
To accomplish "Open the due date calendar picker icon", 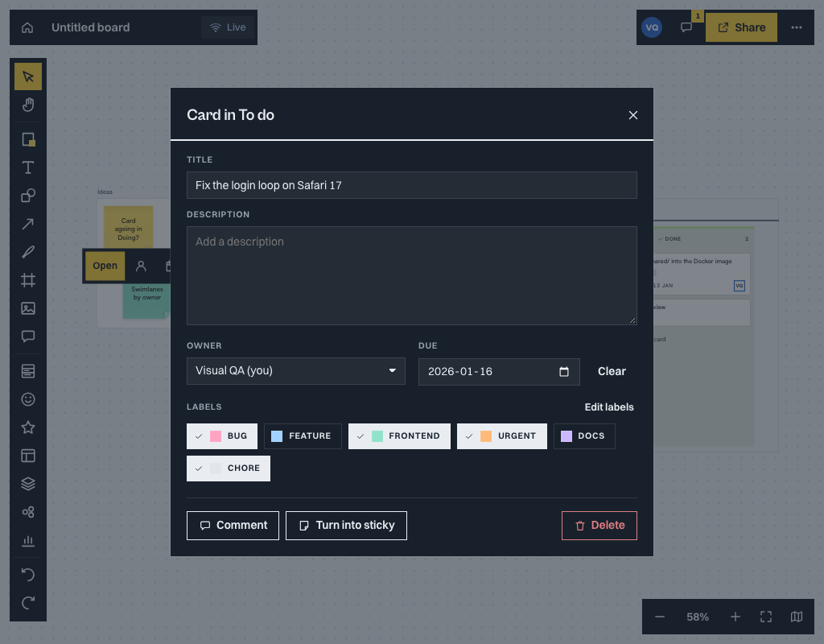I will 564,372.
